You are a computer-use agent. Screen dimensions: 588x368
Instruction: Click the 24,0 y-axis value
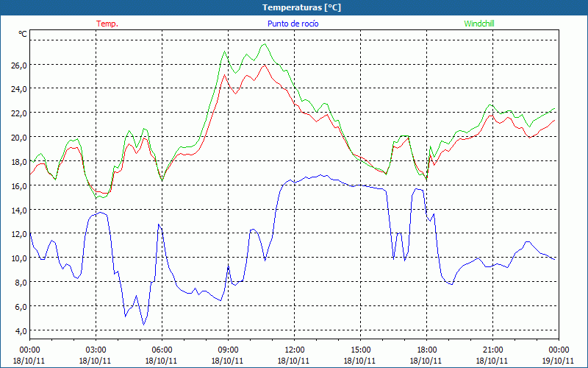19,89
